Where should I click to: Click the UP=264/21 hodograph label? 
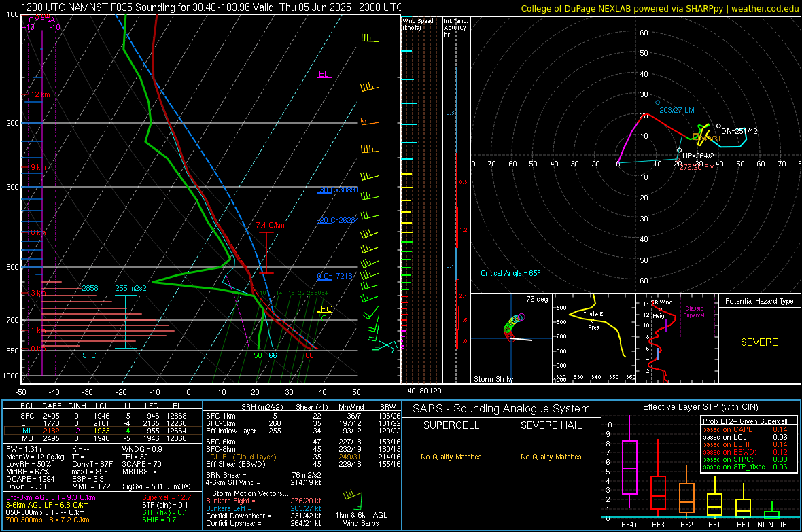coord(699,156)
